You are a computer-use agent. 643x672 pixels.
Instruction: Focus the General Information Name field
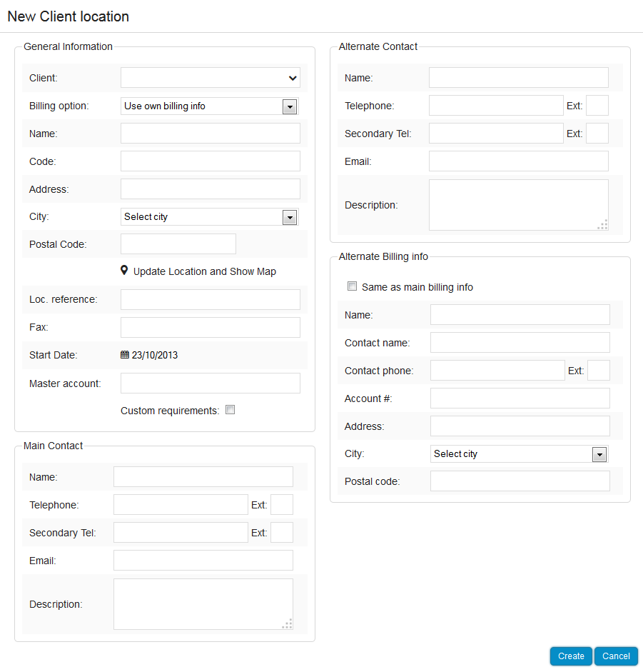coord(211,134)
